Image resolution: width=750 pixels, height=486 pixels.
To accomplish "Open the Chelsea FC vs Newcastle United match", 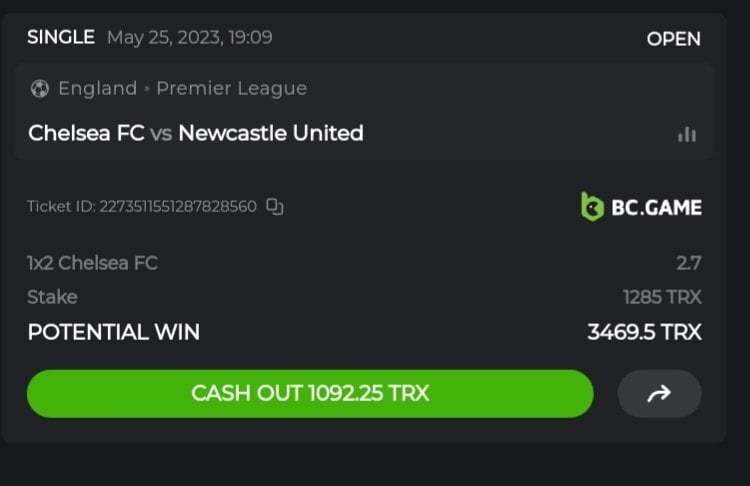I will click(x=195, y=133).
